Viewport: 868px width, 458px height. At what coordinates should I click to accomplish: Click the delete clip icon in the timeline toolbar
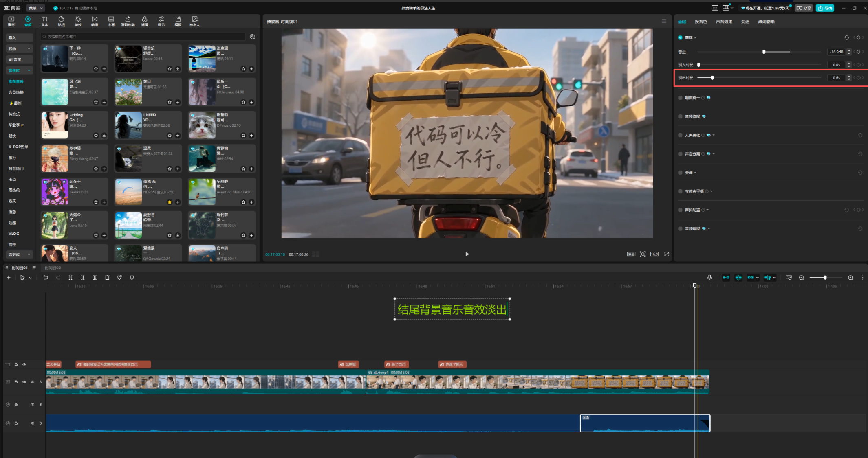[x=107, y=278]
